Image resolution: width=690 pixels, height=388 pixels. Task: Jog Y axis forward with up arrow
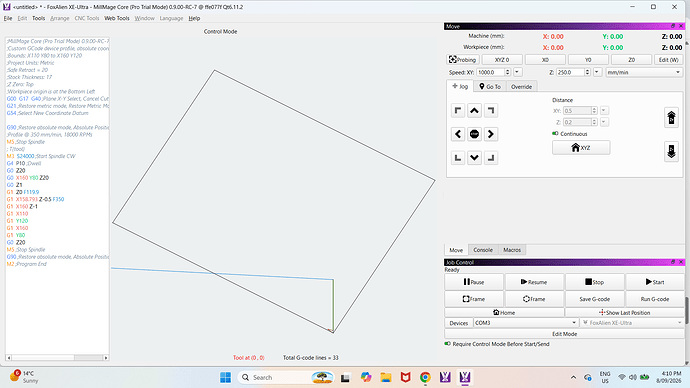coord(474,110)
